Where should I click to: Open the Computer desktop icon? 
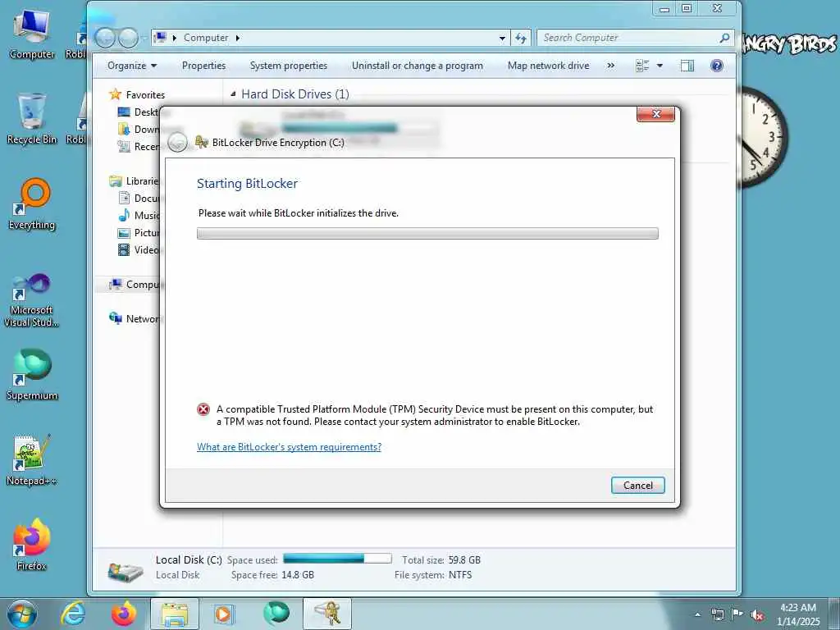[x=32, y=34]
